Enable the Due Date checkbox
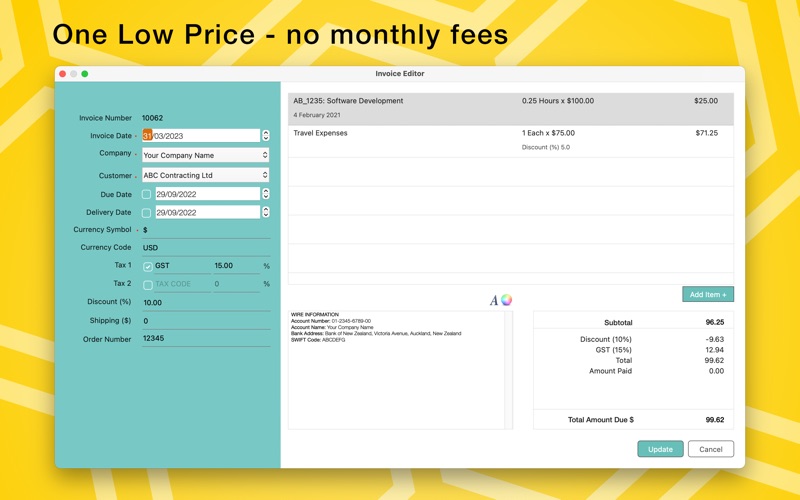 (x=146, y=194)
